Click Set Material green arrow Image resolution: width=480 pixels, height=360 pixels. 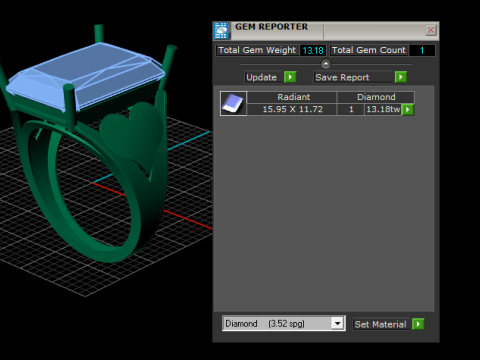[418, 324]
